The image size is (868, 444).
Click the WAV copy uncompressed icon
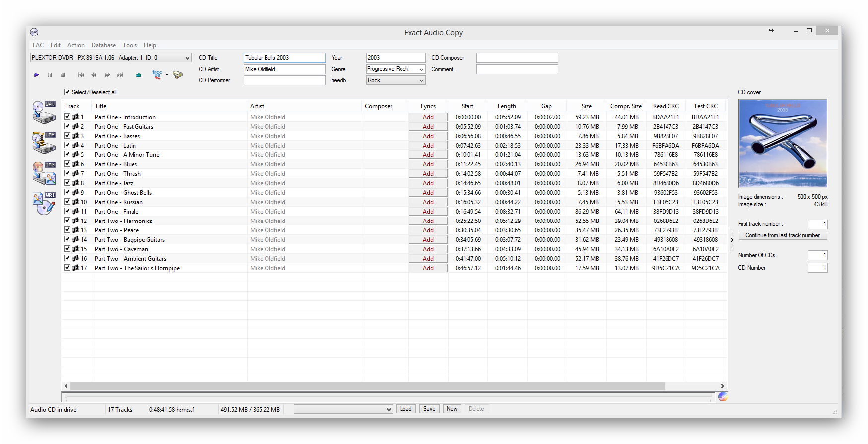44,112
